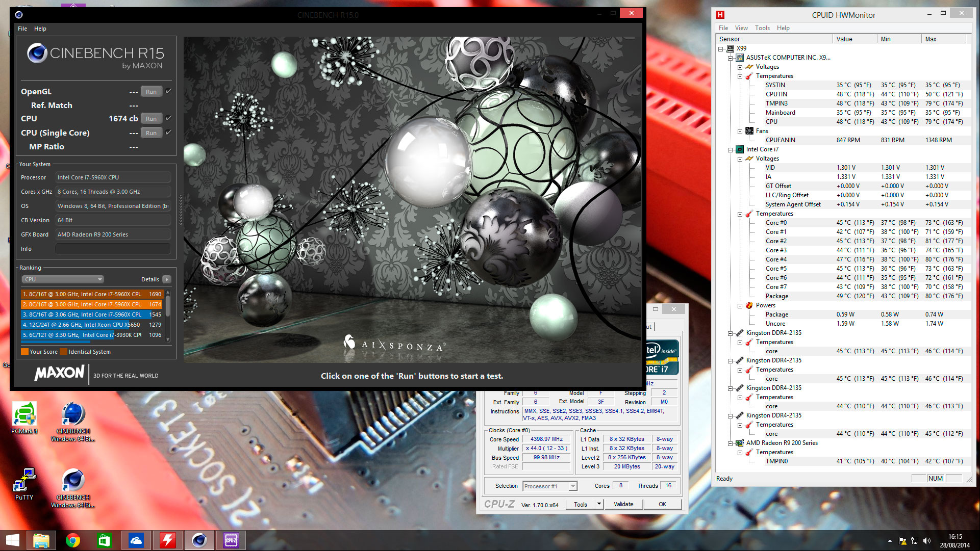Open File Explorer from the taskbar
Screen dimensions: 980x551
point(41,541)
